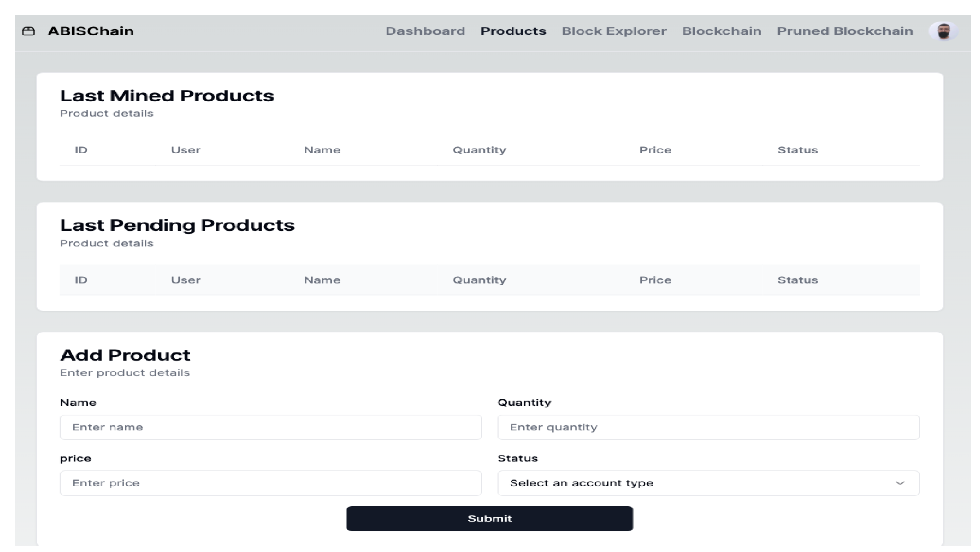Open the Block Explorer page
Screen dimensions: 980x552
(x=614, y=31)
